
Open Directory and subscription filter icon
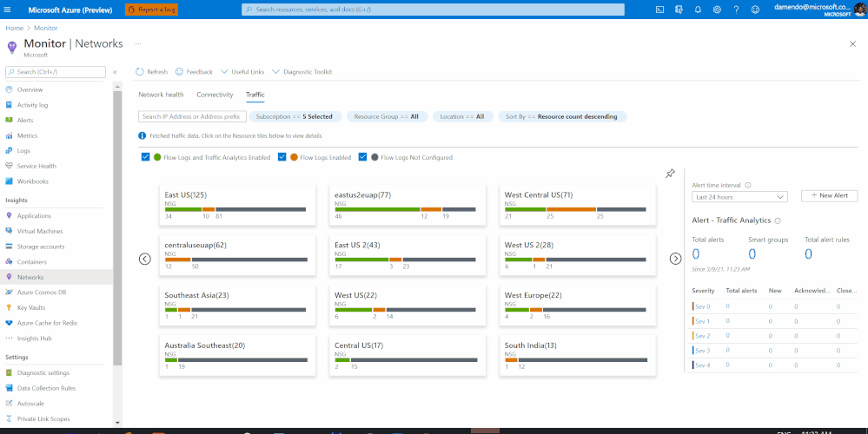(679, 10)
